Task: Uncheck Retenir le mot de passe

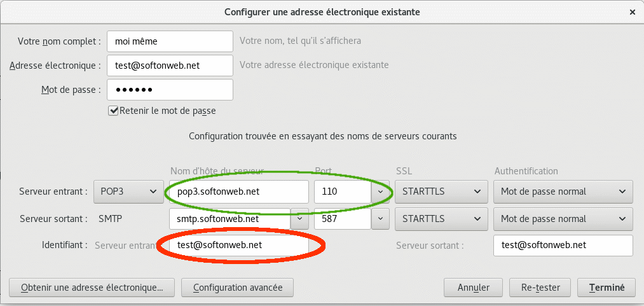Action: 114,111
